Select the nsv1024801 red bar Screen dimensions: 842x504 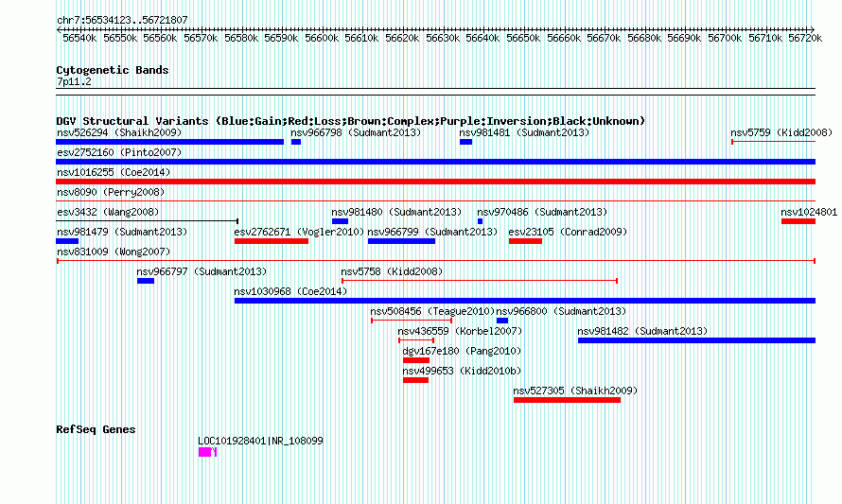click(798, 221)
